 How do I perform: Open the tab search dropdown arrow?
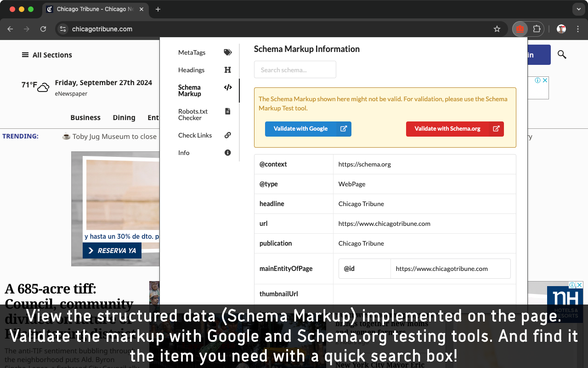[x=578, y=9]
